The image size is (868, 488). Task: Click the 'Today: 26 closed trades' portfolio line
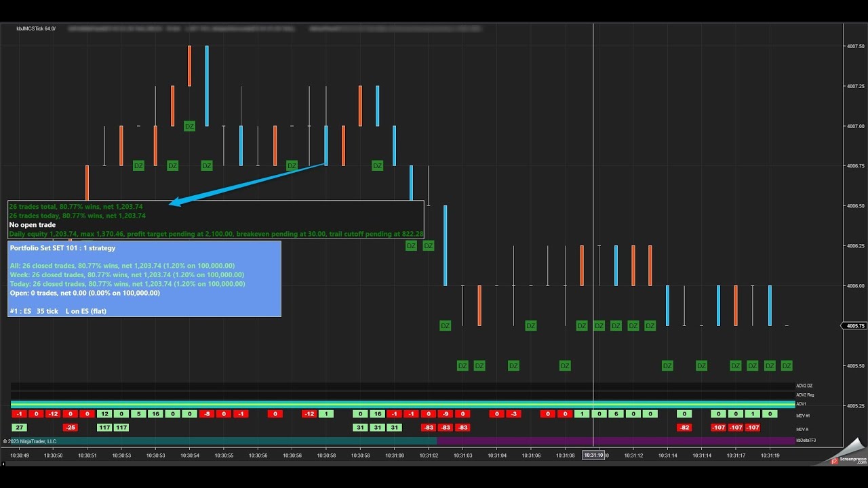(x=127, y=284)
